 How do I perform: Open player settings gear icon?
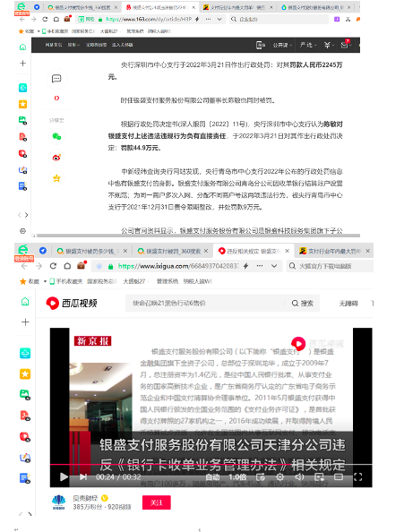279,476
